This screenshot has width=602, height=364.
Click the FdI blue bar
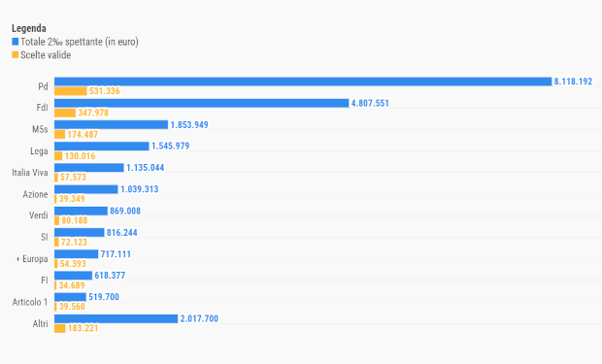pyautogui.click(x=202, y=103)
